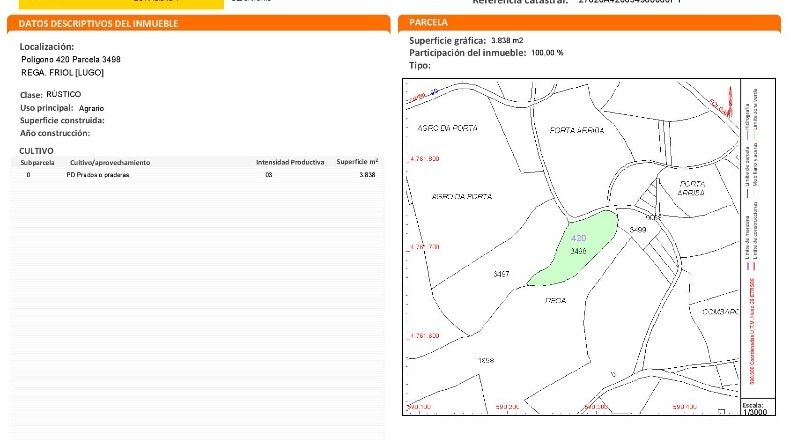Select the value '3.838 m2'

[507, 40]
